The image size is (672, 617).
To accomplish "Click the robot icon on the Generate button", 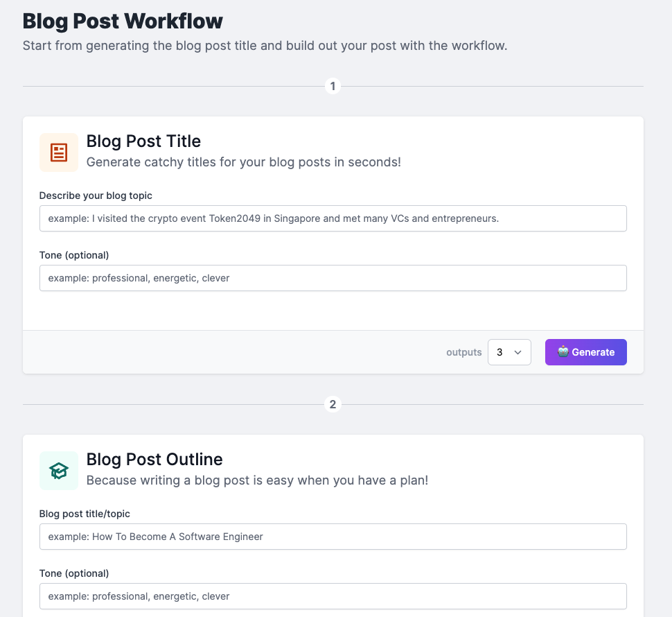I will [x=563, y=352].
